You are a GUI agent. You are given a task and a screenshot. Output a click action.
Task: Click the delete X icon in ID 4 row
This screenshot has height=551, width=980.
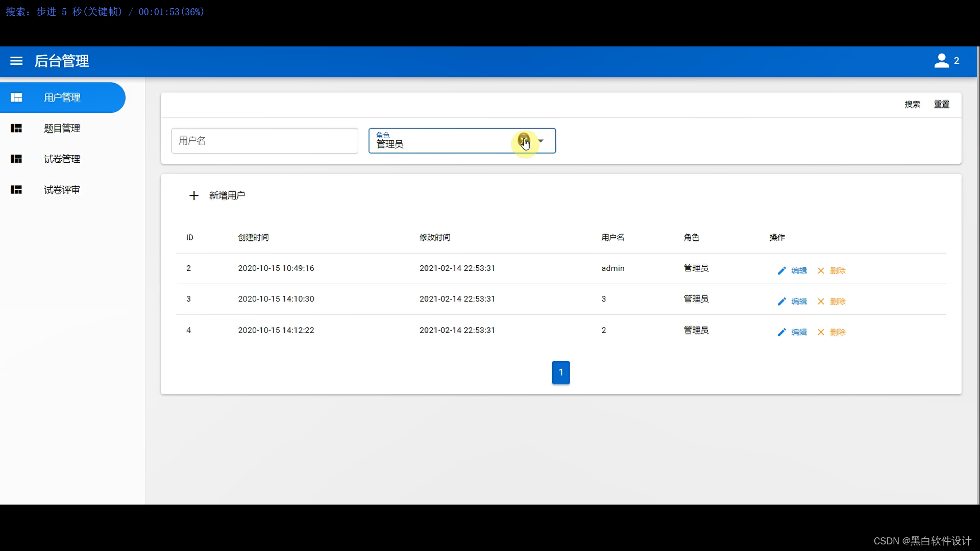coord(821,332)
